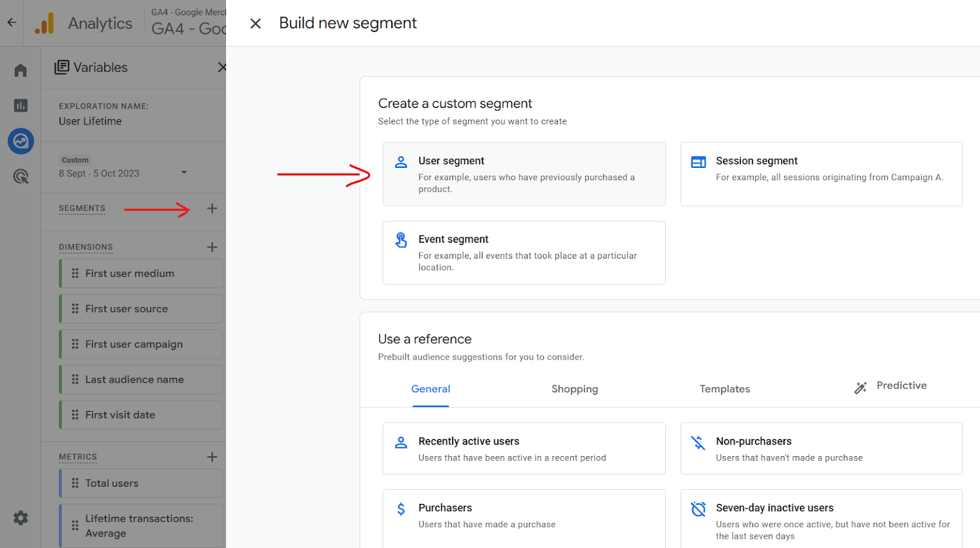The height and width of the screenshot is (548, 980).
Task: Click the Session segment window icon
Action: [x=698, y=162]
